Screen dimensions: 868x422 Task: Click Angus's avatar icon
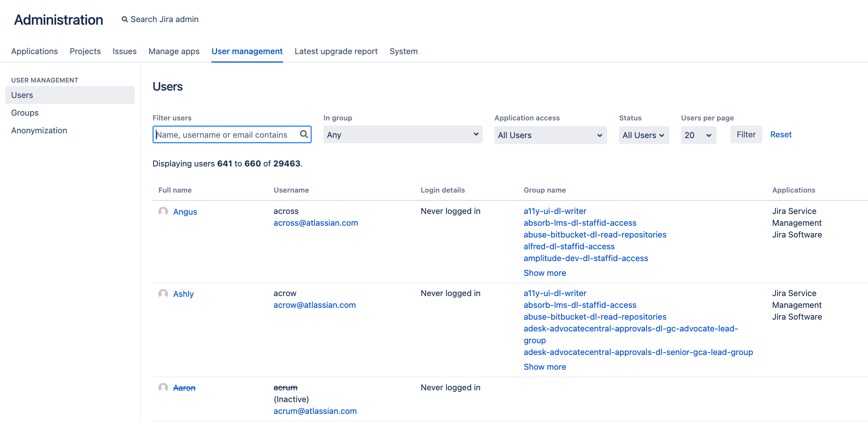163,211
